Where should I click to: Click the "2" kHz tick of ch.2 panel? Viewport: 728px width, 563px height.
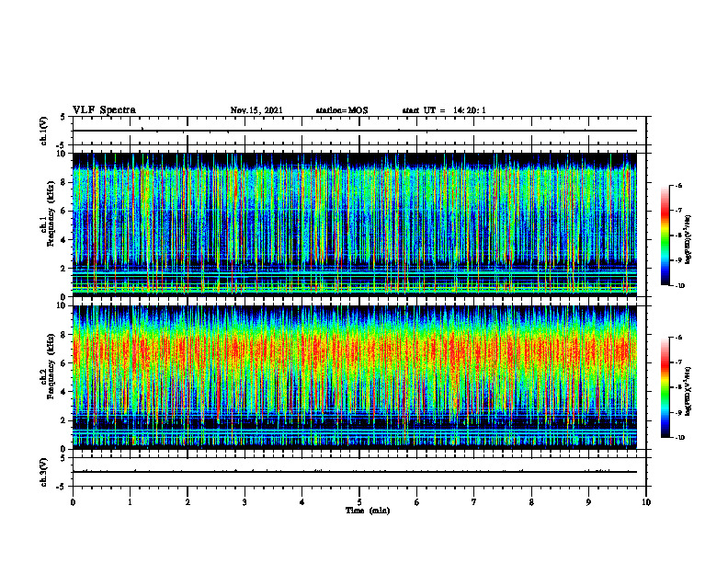coord(64,420)
